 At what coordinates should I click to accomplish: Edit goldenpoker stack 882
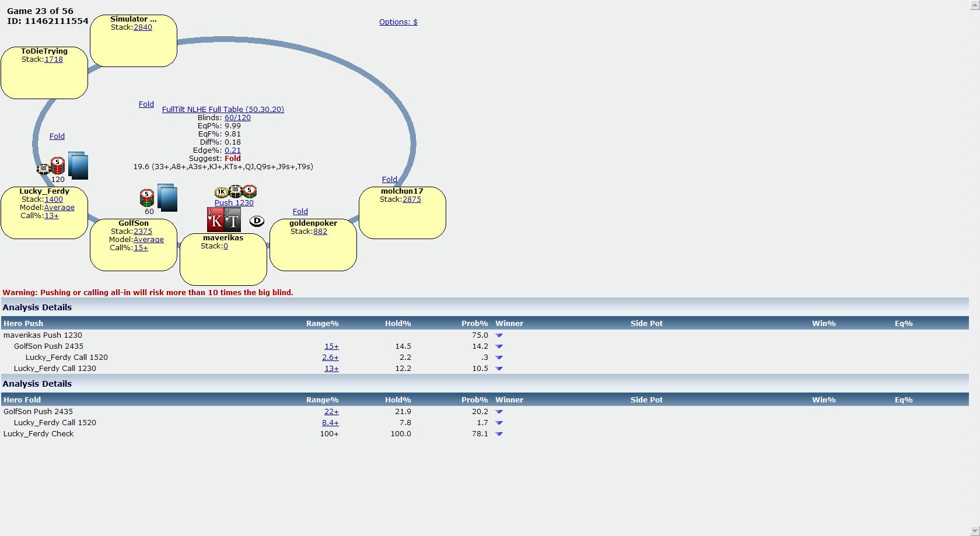click(x=320, y=231)
